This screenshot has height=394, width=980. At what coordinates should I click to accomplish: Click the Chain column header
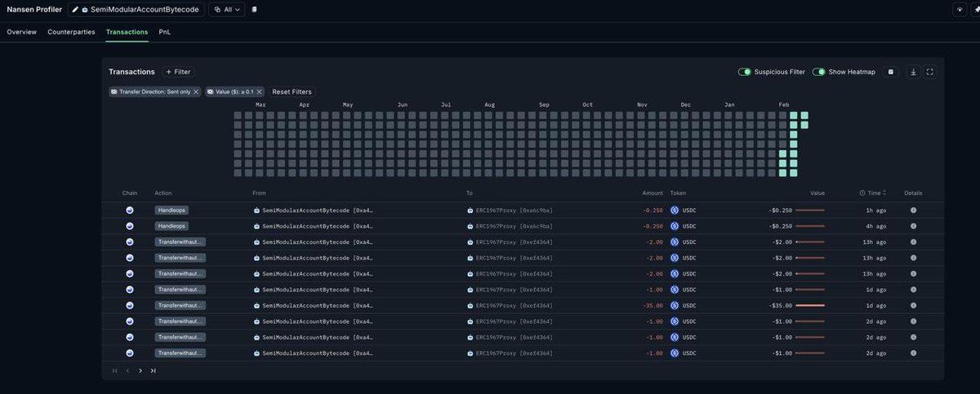pos(130,193)
